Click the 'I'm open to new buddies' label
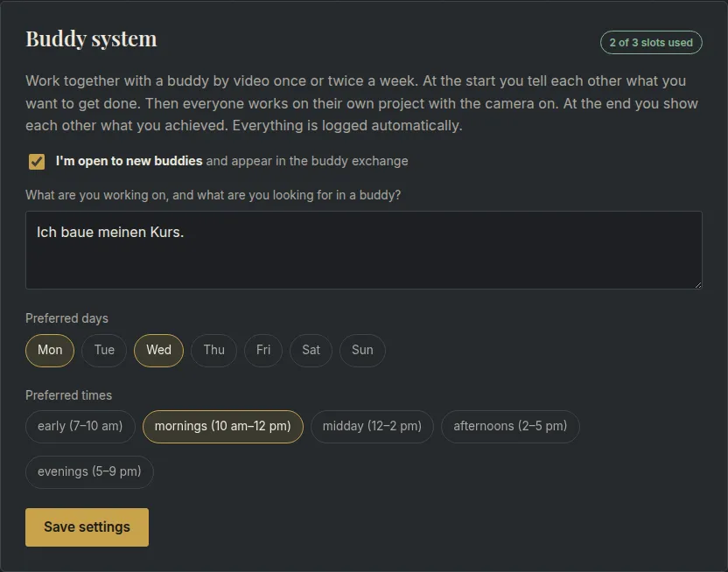 pos(129,161)
